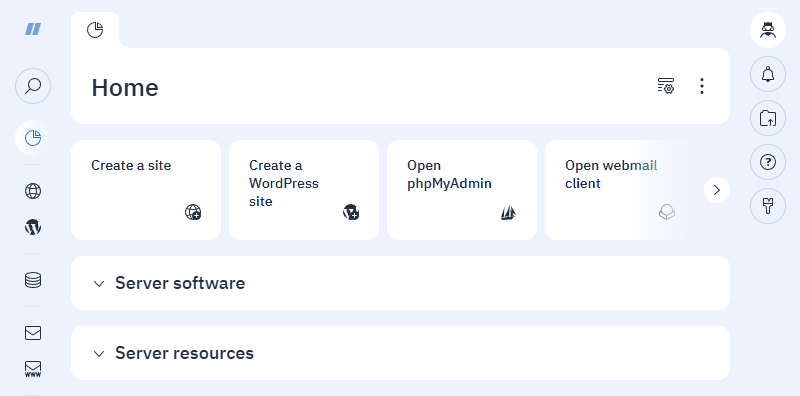Open the three-dot more options menu
Viewport: 800px width, 396px height.
(702, 86)
